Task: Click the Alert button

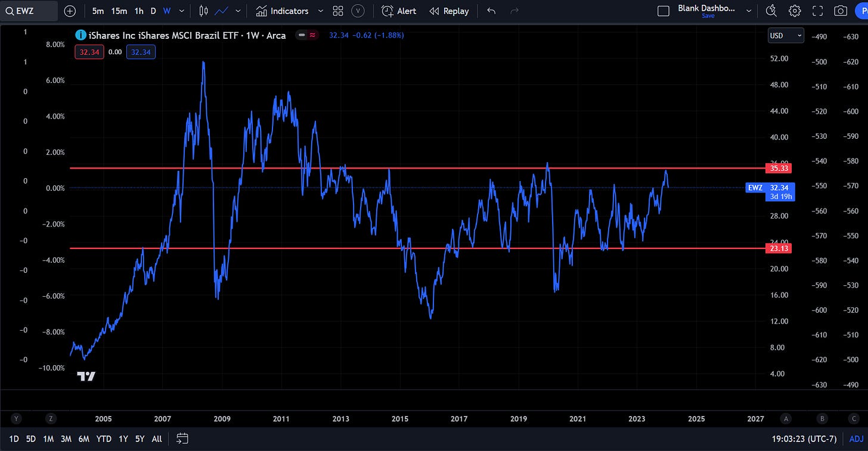Action: (399, 11)
